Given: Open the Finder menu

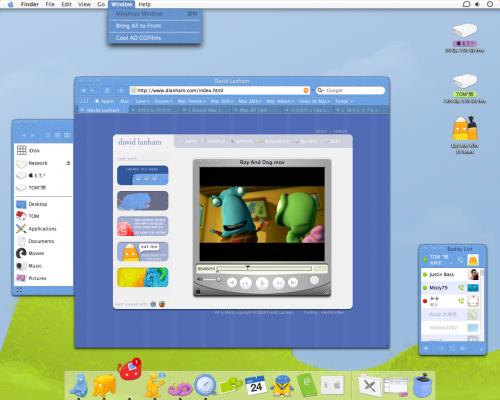Looking at the screenshot, I should click(30, 4).
